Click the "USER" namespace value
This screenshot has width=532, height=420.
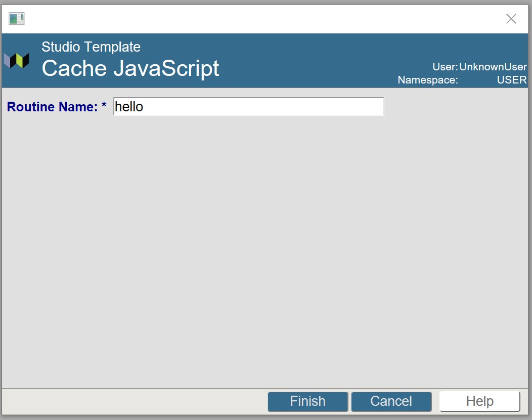(511, 80)
